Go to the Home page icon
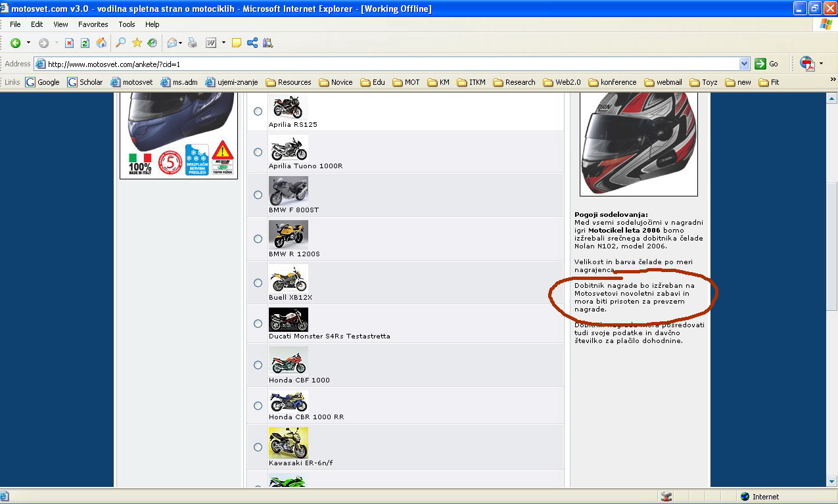 pos(101,43)
